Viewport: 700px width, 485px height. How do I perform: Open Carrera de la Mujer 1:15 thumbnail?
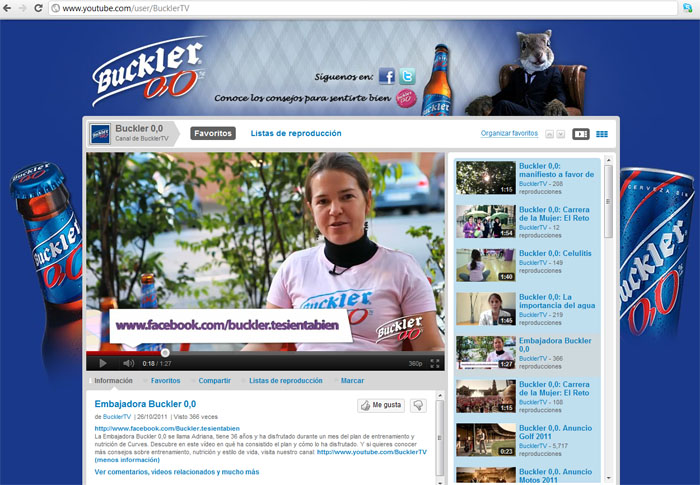[486, 396]
